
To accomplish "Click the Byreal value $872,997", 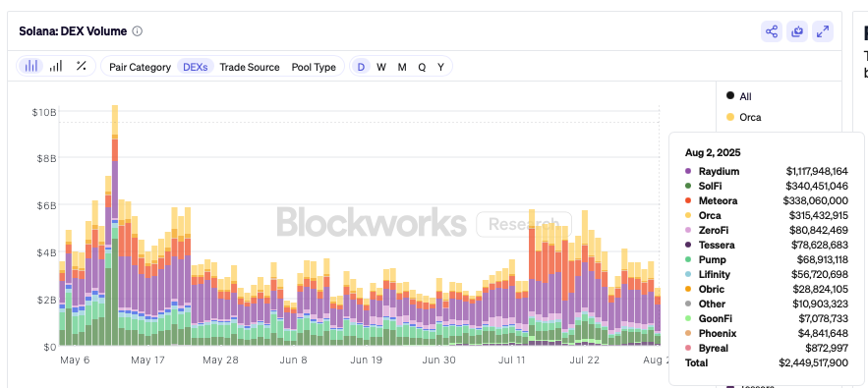I will 828,348.
